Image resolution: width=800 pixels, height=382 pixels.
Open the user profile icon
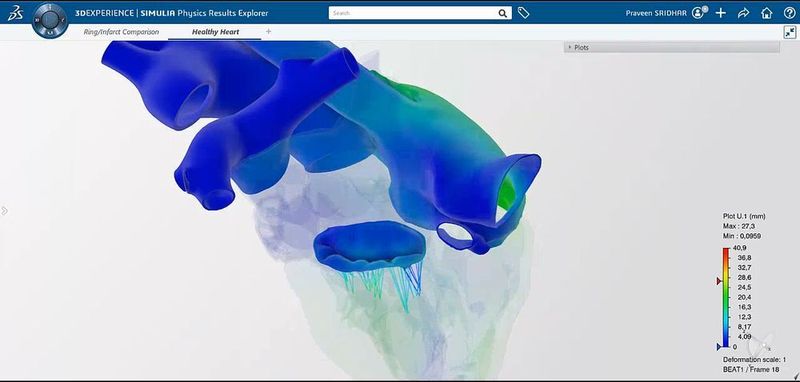(699, 13)
